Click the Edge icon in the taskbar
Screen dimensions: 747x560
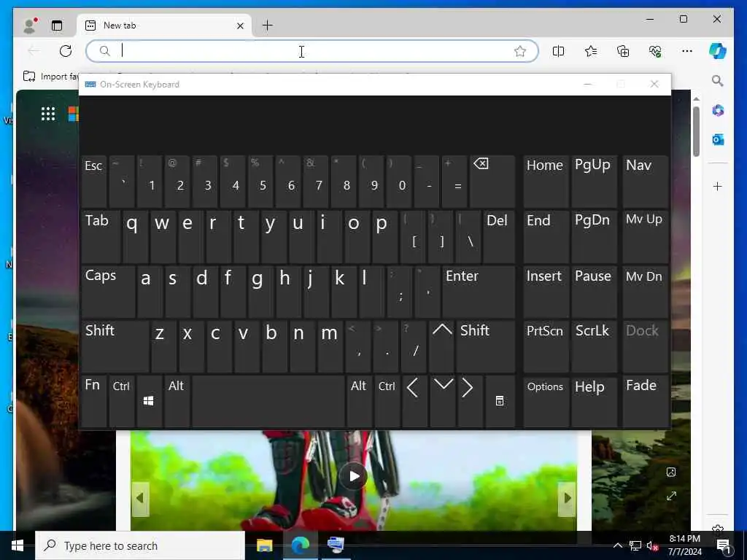[300, 545]
